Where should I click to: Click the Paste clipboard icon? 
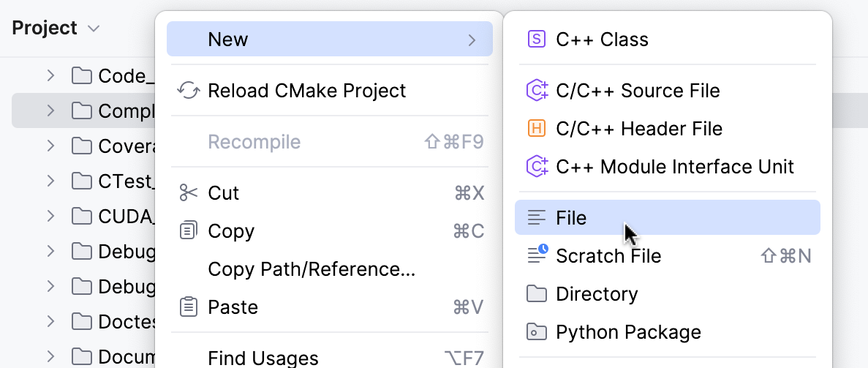[x=189, y=307]
